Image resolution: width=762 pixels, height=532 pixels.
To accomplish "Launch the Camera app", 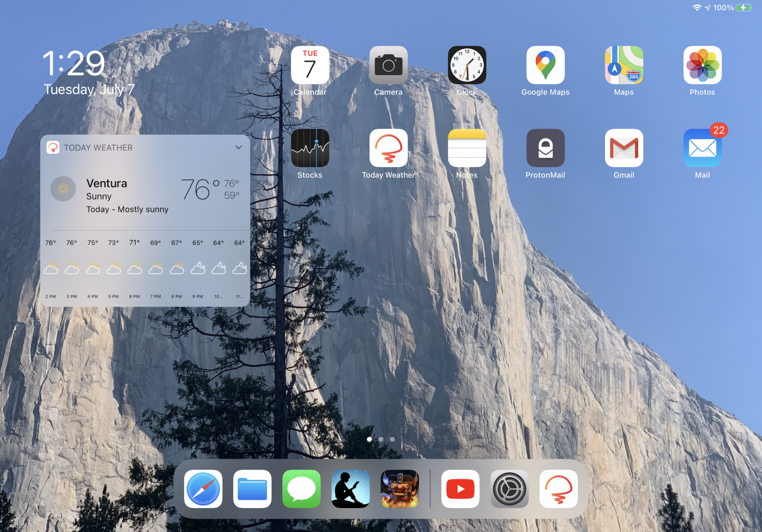I will click(388, 65).
